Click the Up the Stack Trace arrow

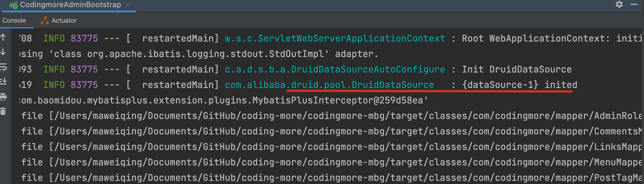pyautogui.click(x=3, y=37)
